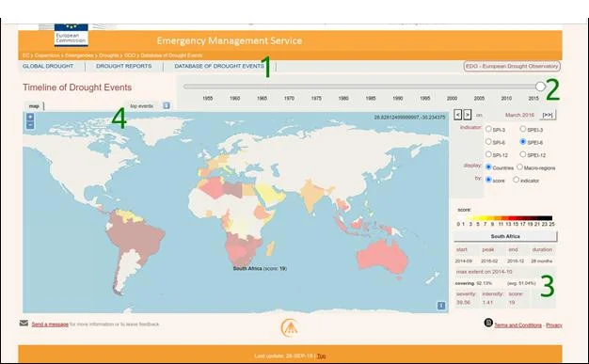Click the timeline track at 1985
589x364 pixels.
(x=371, y=87)
